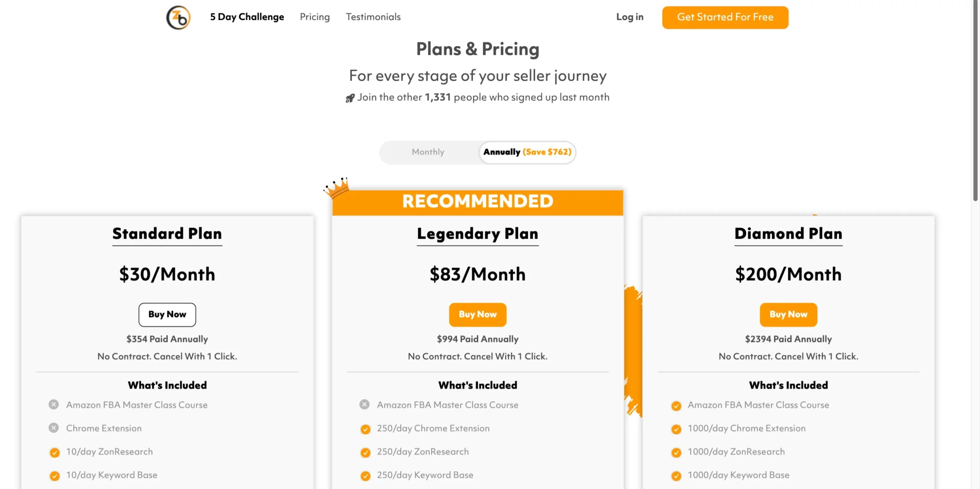The image size is (980, 489).
Task: Click Buy Now on the Legendary Plan
Action: pyautogui.click(x=477, y=315)
